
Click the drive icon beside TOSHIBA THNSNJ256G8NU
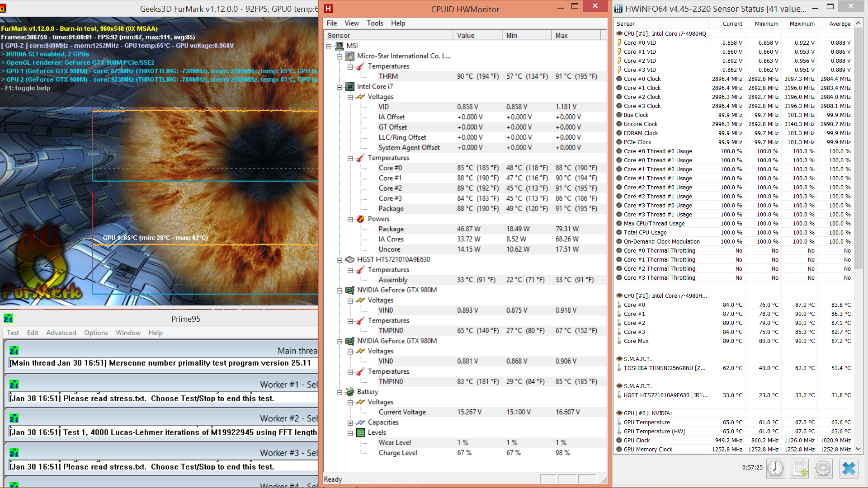point(619,368)
